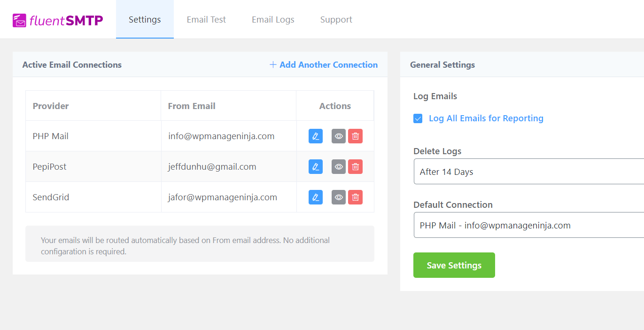This screenshot has width=644, height=330.
Task: Click the General Settings heading
Action: [x=442, y=65]
